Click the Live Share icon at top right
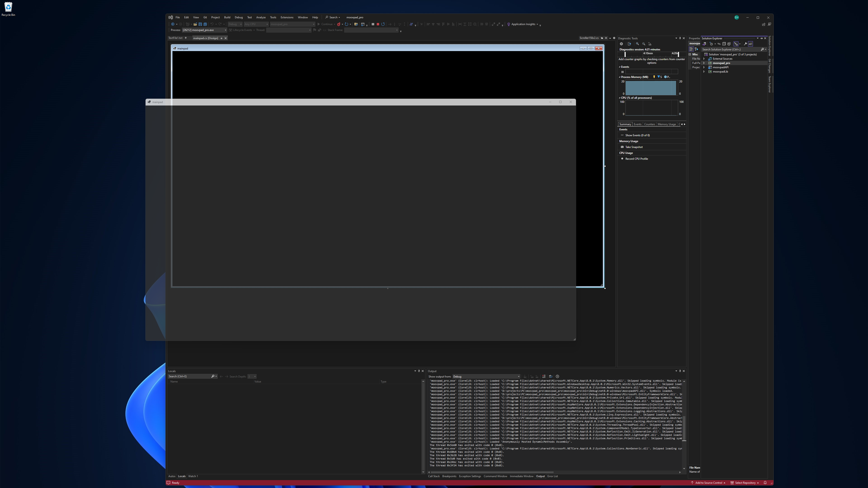This screenshot has height=488, width=868. [x=764, y=24]
